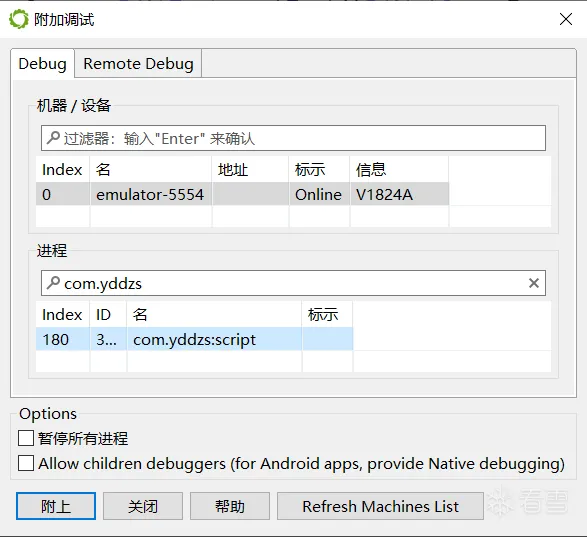Click the search icon in process filter
Screen dimensions: 587x537
pos(53,283)
